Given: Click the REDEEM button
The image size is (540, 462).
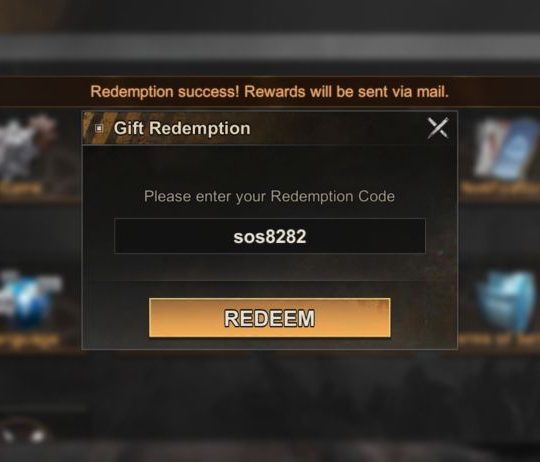Looking at the screenshot, I should pos(270,318).
